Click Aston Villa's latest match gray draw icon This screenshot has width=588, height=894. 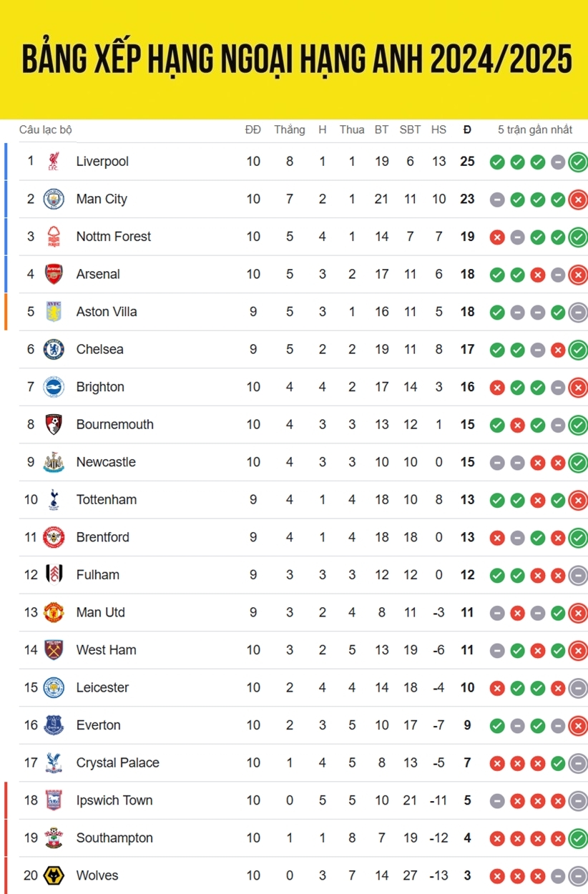pyautogui.click(x=578, y=312)
